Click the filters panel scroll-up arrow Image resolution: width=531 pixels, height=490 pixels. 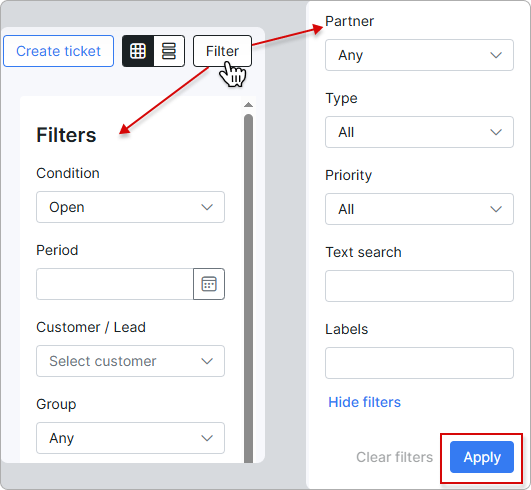248,105
